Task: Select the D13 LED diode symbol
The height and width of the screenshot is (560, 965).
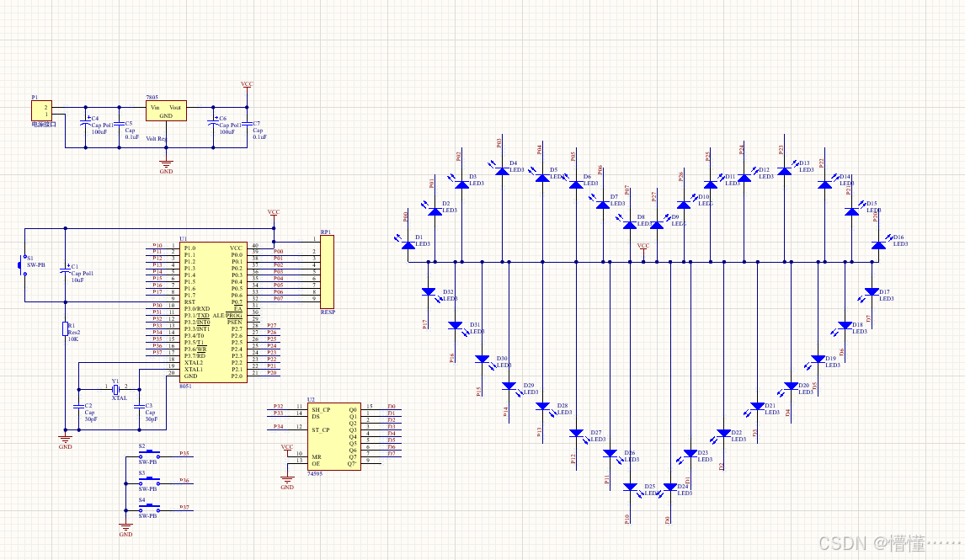Action: [x=784, y=169]
